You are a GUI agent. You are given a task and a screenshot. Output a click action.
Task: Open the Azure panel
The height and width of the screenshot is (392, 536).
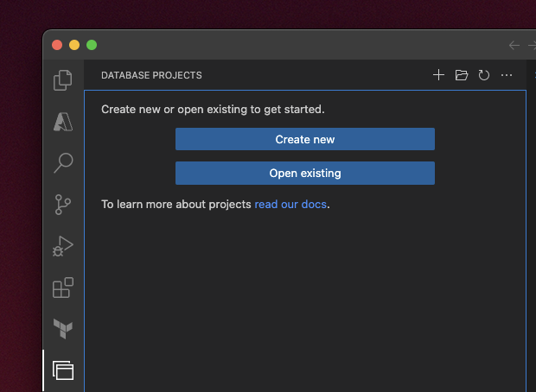tap(63, 122)
